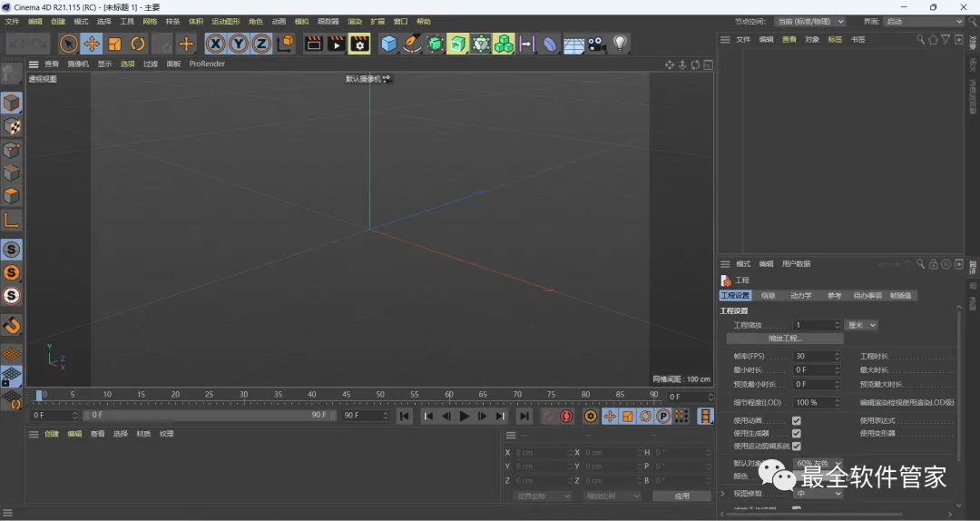Toggle the X axis lock
The image size is (980, 521).
pyautogui.click(x=215, y=44)
